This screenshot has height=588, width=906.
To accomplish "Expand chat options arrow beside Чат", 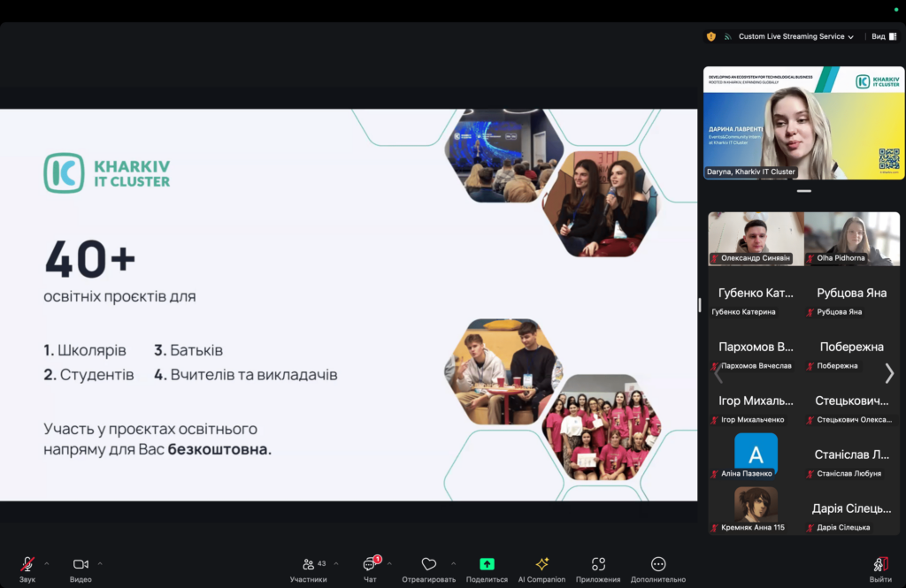I will tap(389, 564).
